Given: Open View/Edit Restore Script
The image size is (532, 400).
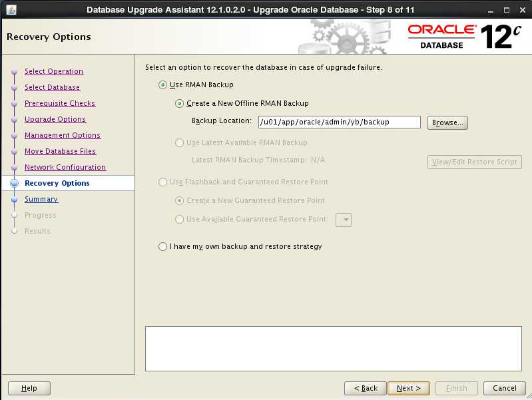Looking at the screenshot, I should point(474,162).
